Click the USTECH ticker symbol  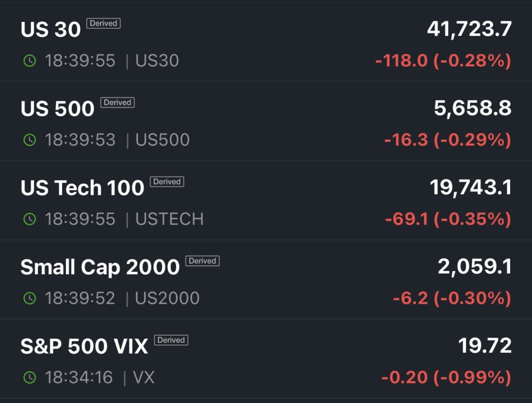pos(169,219)
